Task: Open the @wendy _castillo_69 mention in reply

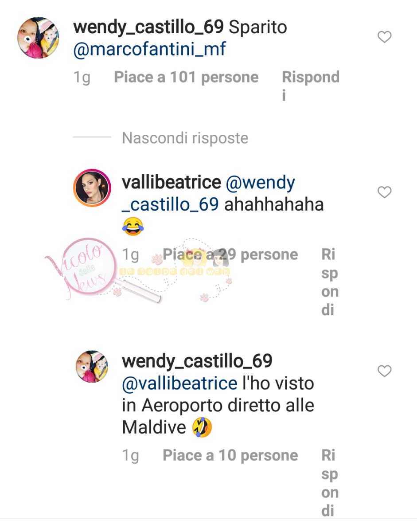Action: click(x=208, y=194)
